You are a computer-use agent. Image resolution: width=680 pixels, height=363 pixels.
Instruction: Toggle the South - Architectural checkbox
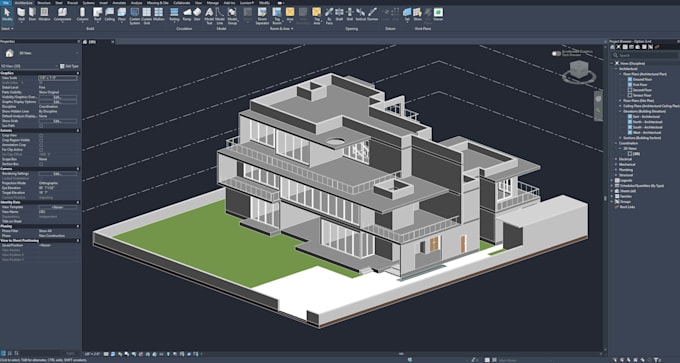(630, 127)
